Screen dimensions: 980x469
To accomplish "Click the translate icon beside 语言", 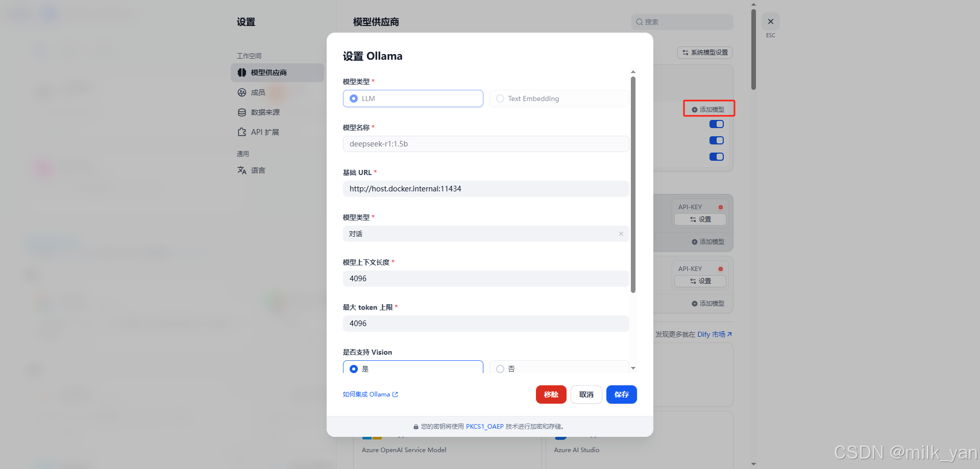I will click(242, 170).
